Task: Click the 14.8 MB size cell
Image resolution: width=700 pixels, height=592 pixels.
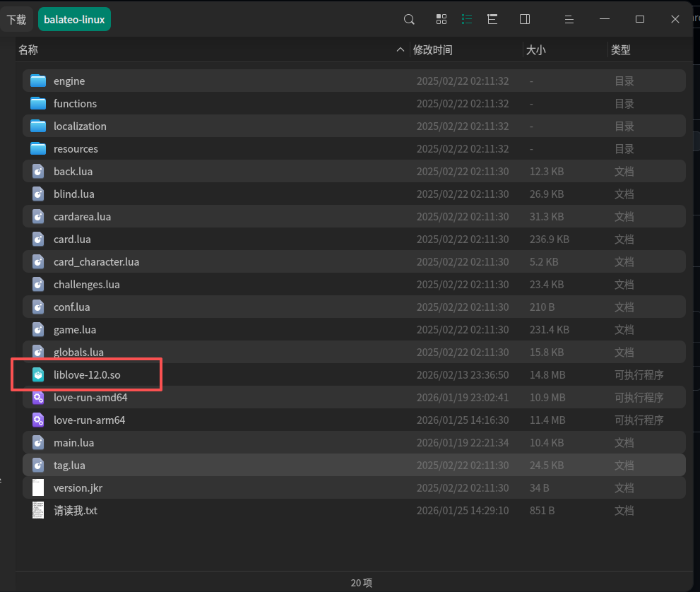Action: click(547, 375)
